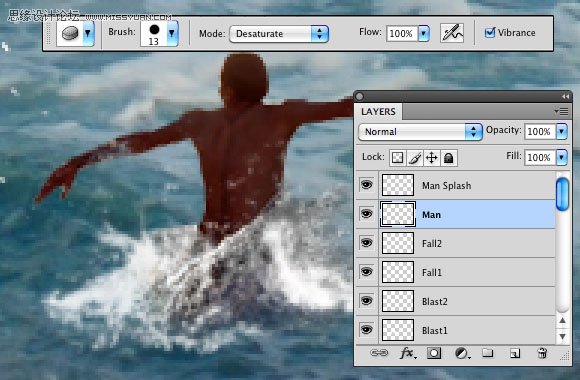
Task: Click the Man Splash layer thumbnail
Action: (x=398, y=185)
